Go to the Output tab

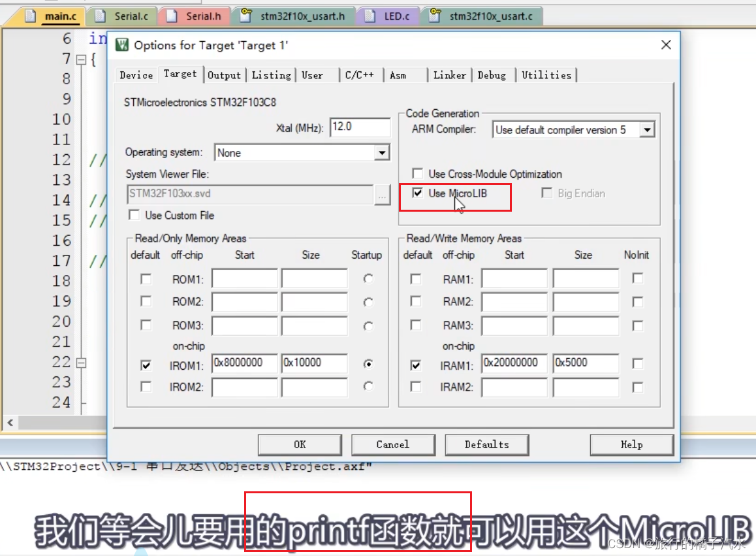click(224, 75)
